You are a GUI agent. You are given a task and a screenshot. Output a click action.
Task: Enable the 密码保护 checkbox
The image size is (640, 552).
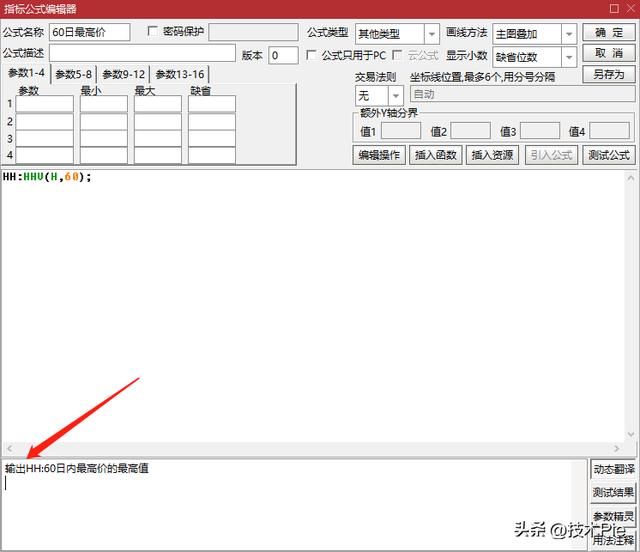pyautogui.click(x=152, y=32)
